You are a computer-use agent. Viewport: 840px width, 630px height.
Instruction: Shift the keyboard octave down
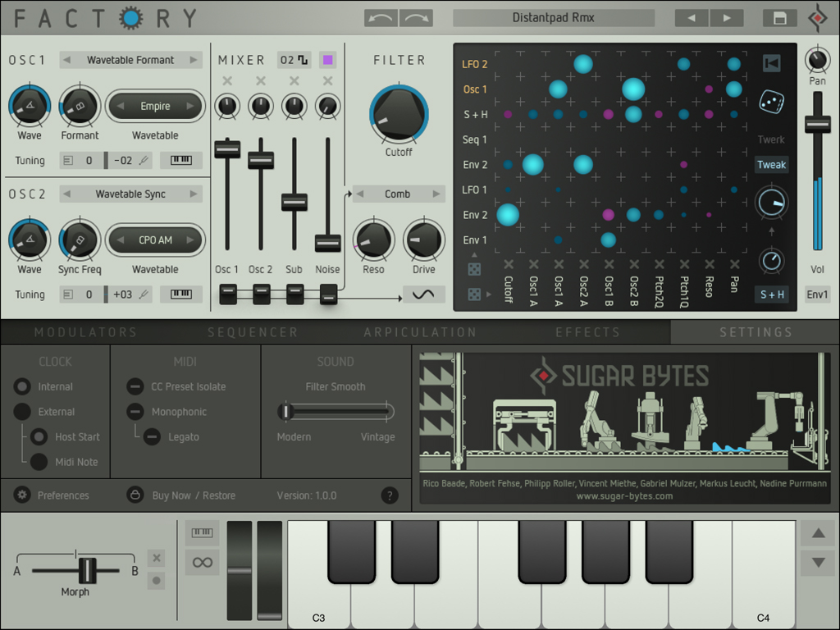click(x=818, y=563)
